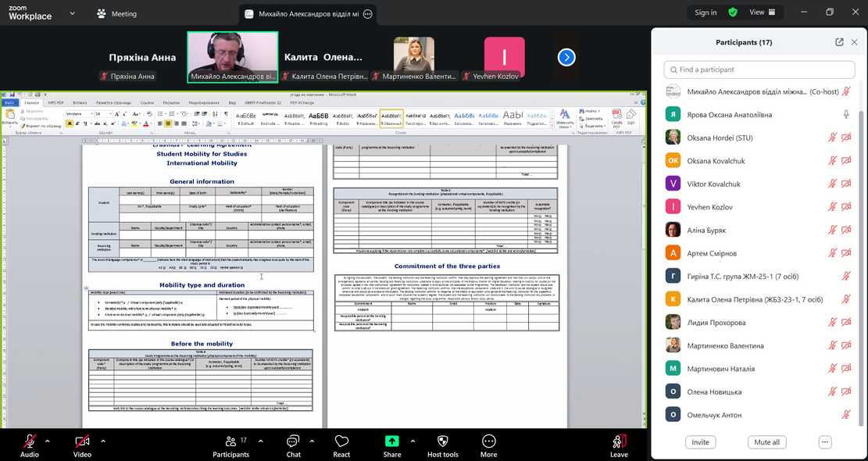Click the green security shield icon
This screenshot has height=461, width=868.
[x=732, y=13]
